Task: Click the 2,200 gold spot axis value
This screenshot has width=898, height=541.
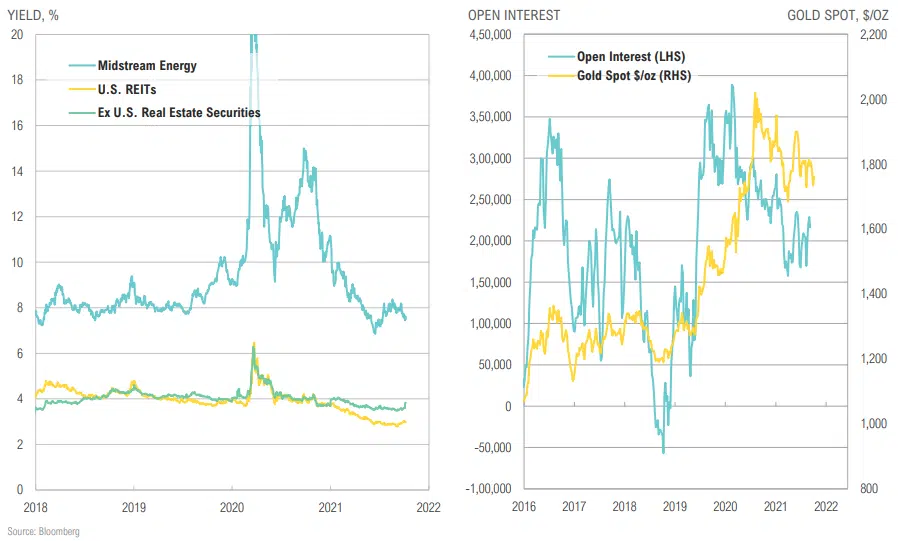Action: coord(871,35)
